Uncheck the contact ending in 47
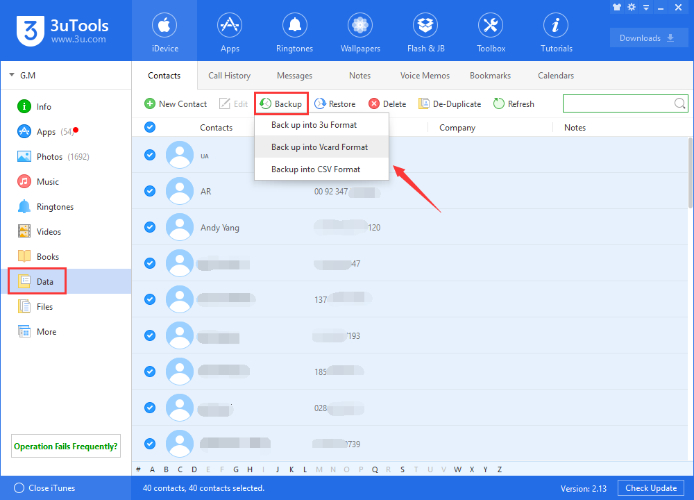 [x=150, y=263]
